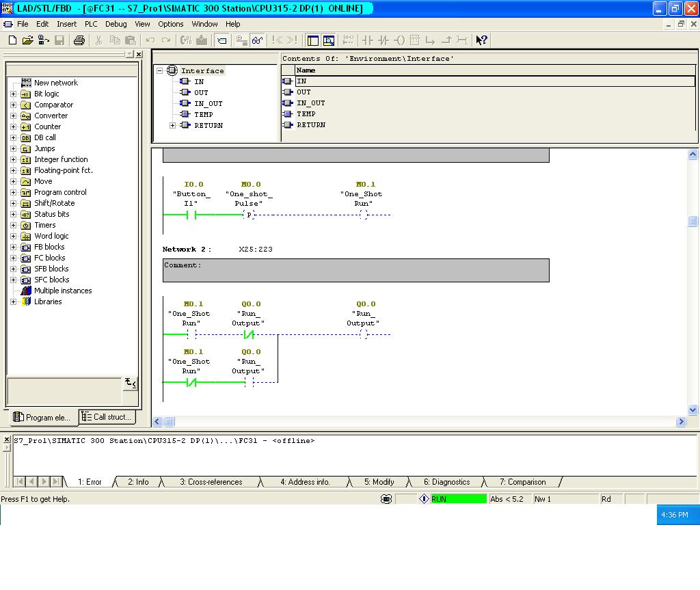Insert an output coil element
Viewport: 700px width, 590px height.
[x=400, y=41]
